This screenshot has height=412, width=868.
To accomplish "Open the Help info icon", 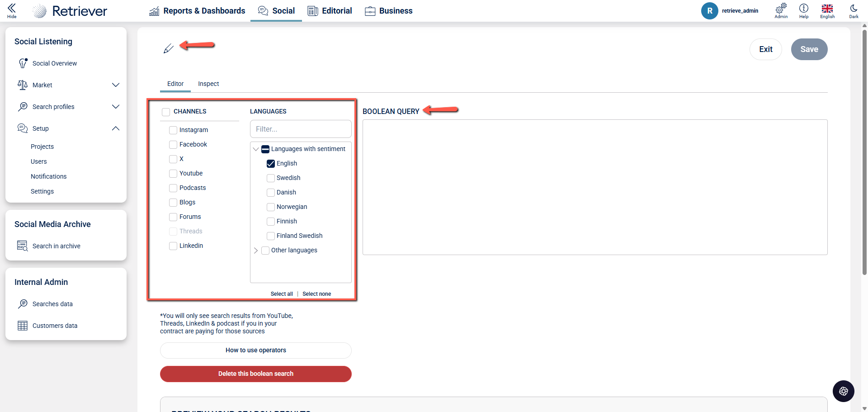I will (x=804, y=8).
